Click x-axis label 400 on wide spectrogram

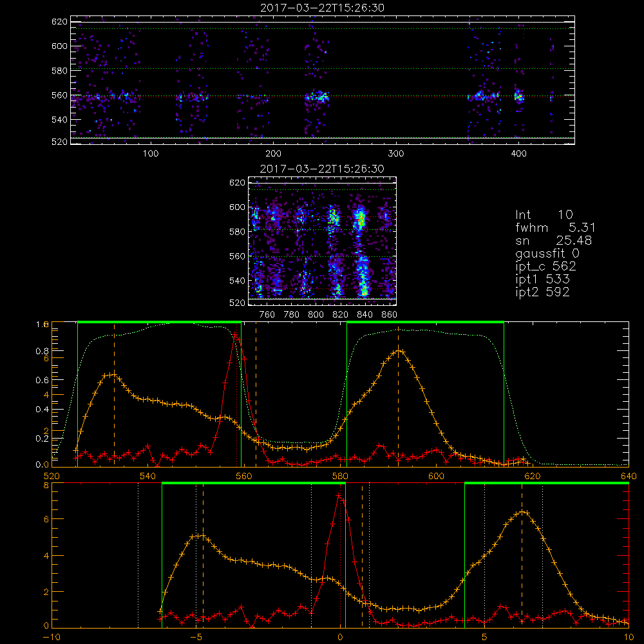(x=518, y=154)
